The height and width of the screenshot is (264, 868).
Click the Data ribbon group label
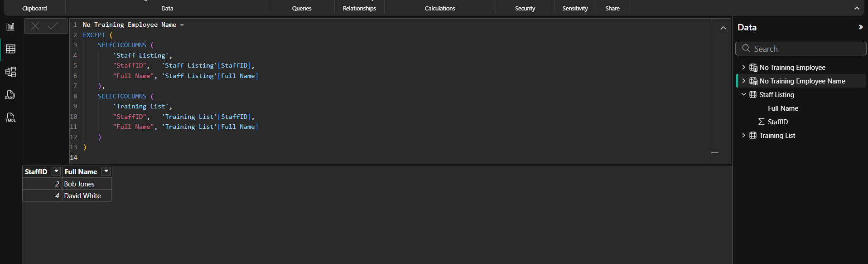click(167, 8)
